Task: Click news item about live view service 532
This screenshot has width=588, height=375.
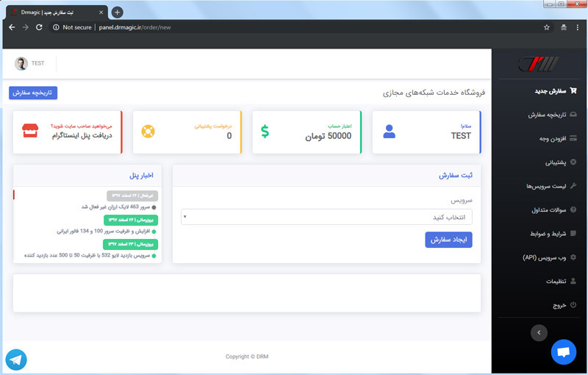Action: (x=87, y=255)
